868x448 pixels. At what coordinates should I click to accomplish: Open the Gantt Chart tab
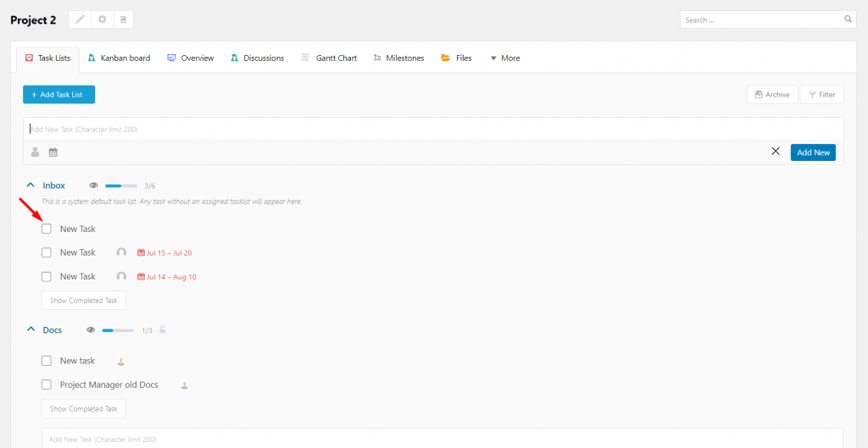pyautogui.click(x=329, y=58)
